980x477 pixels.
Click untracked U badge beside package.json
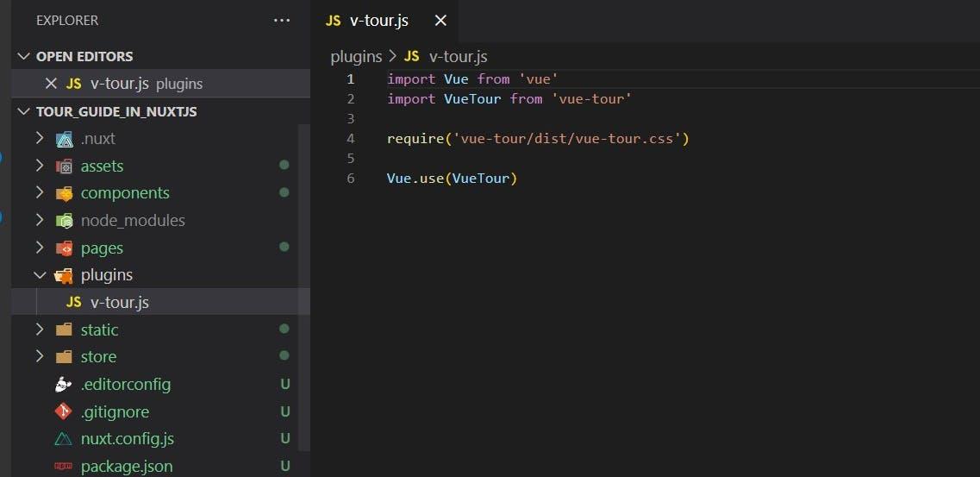tap(285, 467)
